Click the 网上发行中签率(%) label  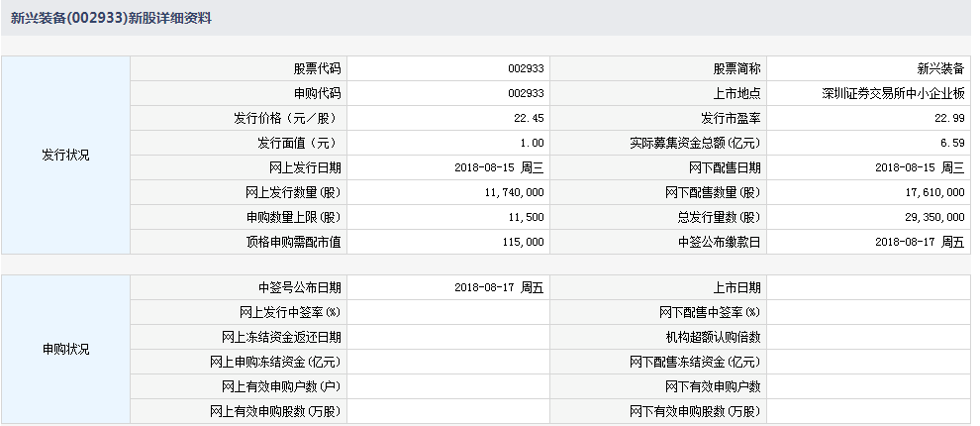pos(289,313)
